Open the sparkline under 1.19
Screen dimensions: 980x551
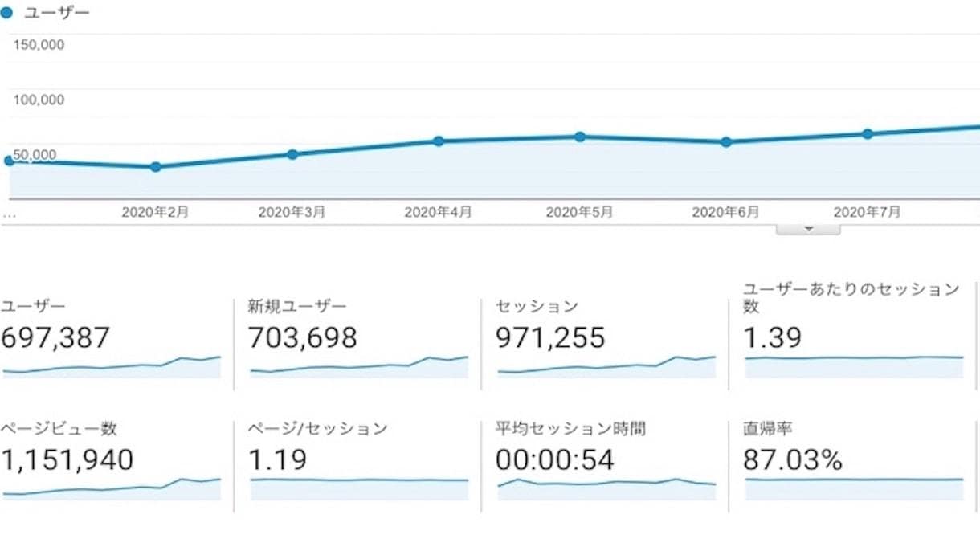coord(359,488)
